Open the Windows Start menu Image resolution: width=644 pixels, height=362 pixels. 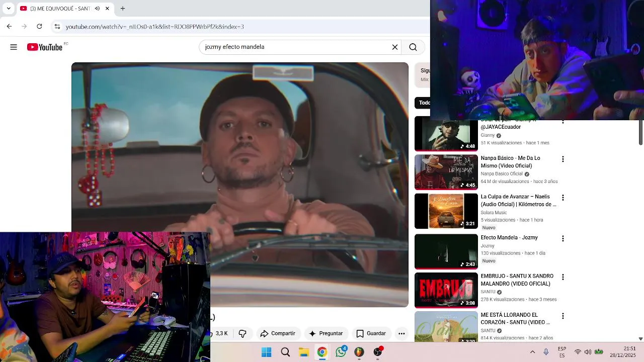tap(267, 352)
